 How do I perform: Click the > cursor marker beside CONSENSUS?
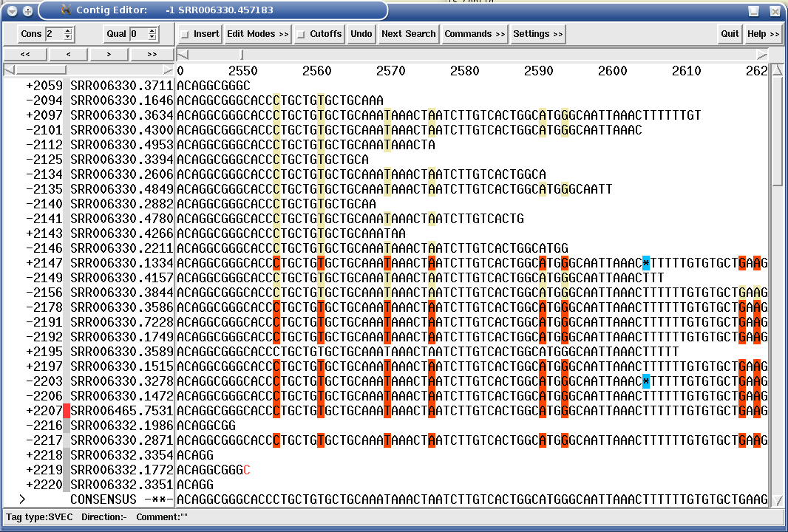coord(22,499)
